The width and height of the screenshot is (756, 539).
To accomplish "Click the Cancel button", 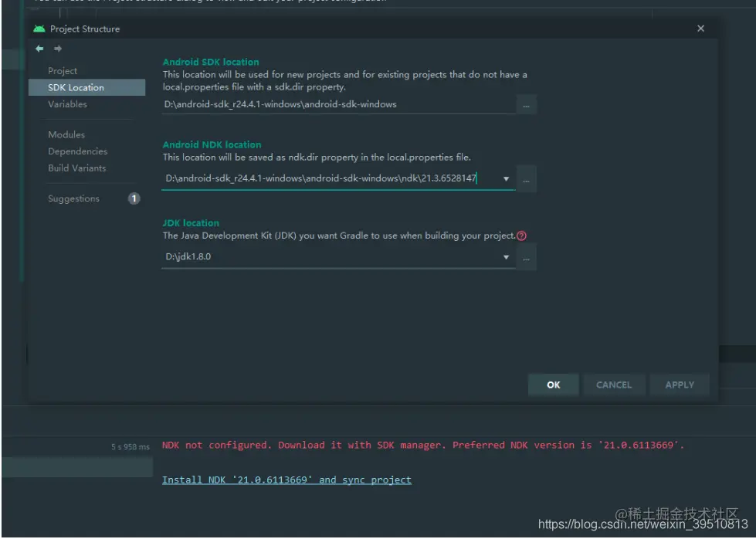I will pos(613,385).
